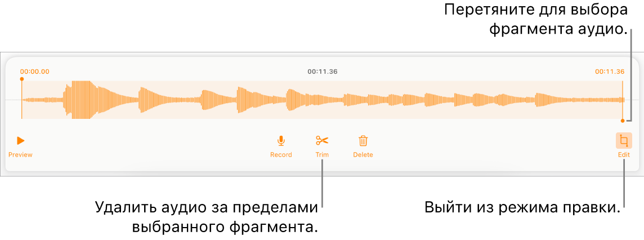Click the tallest waveform peak near the start

tap(81, 100)
